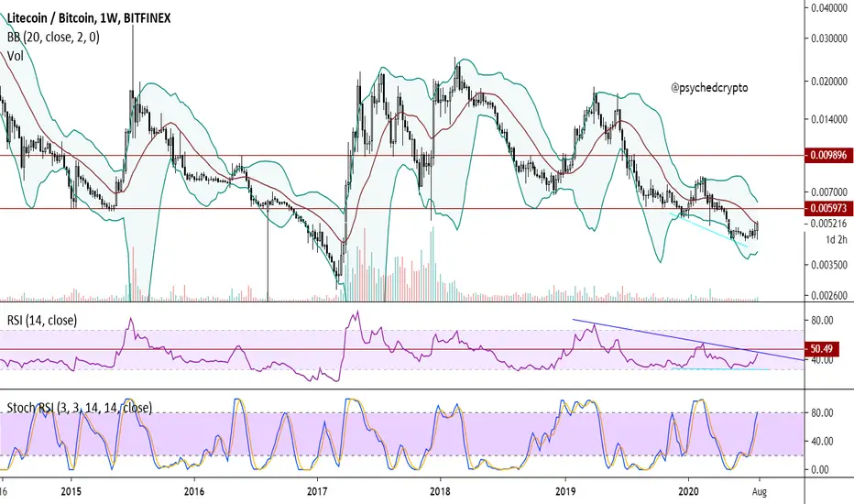Click the 0.040000 price axis label
This screenshot has height=504, width=854.
coord(828,7)
